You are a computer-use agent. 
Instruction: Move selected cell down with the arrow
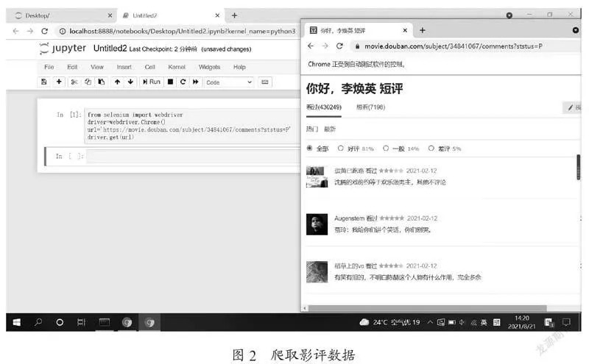pos(130,82)
